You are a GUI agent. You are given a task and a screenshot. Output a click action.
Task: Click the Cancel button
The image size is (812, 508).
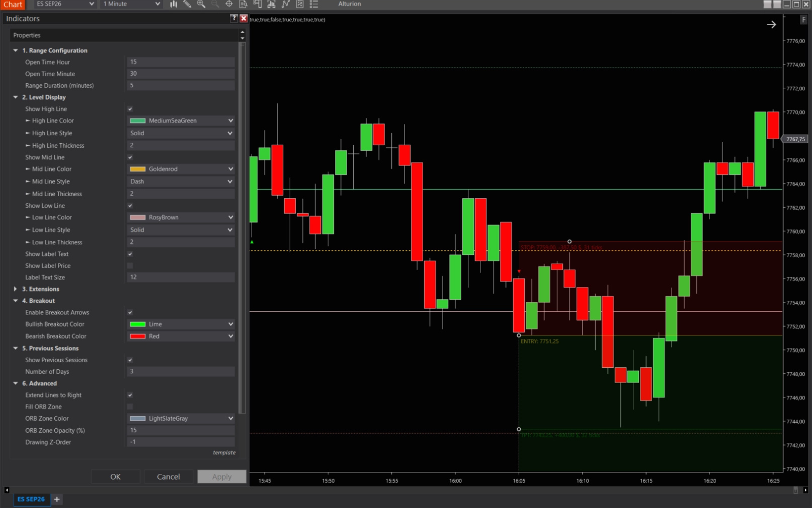pyautogui.click(x=168, y=477)
